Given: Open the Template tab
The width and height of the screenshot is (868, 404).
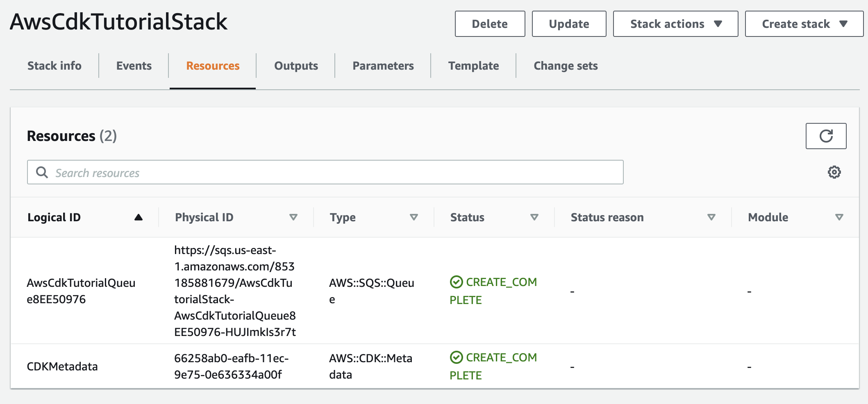Looking at the screenshot, I should [473, 66].
